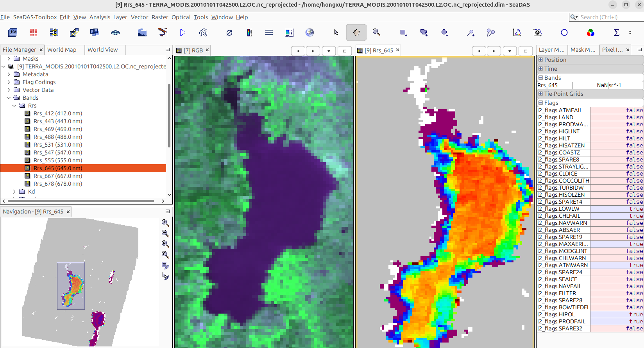Expand the Vector Data folder
644x348 pixels.
point(9,90)
